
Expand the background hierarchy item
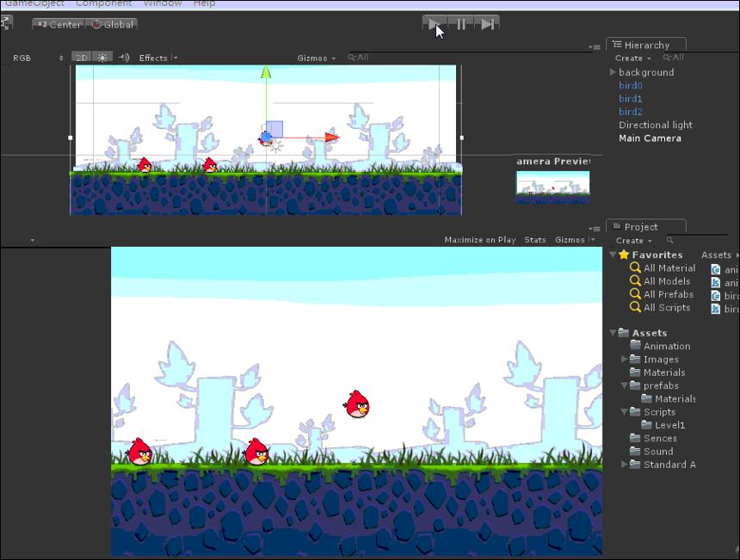click(x=613, y=72)
